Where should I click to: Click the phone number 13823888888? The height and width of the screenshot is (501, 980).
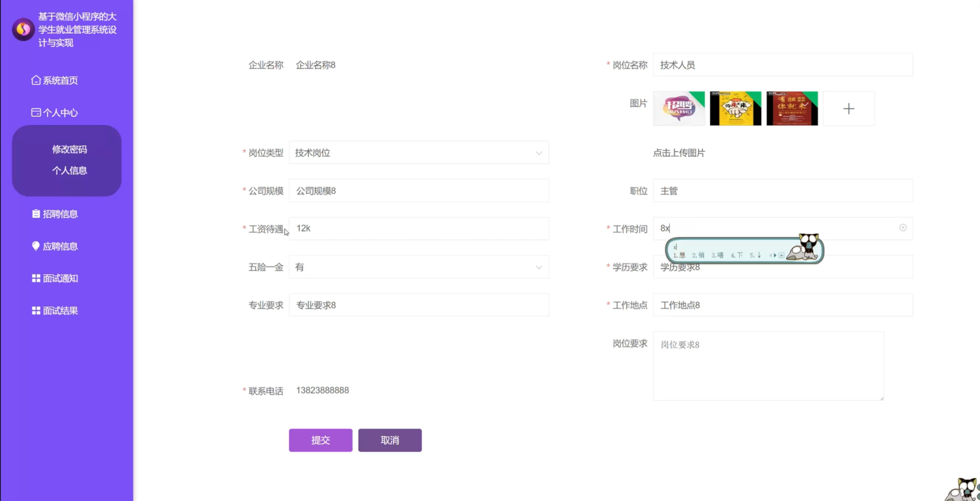point(322,390)
